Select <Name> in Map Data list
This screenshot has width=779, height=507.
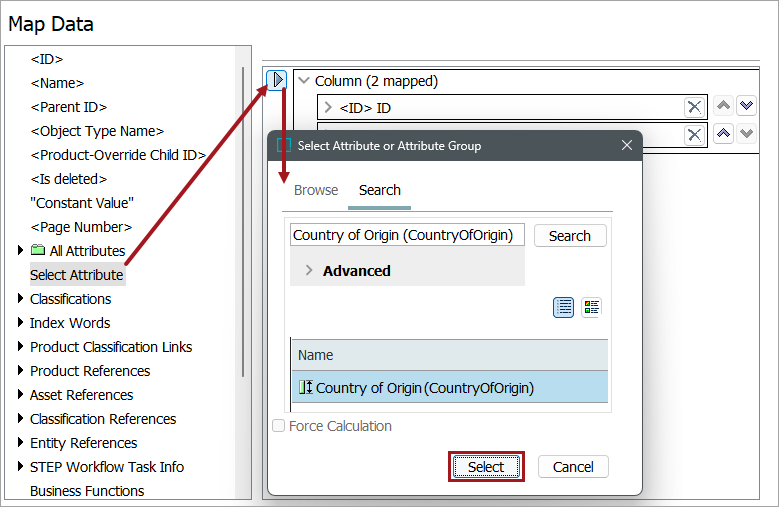click(x=57, y=83)
